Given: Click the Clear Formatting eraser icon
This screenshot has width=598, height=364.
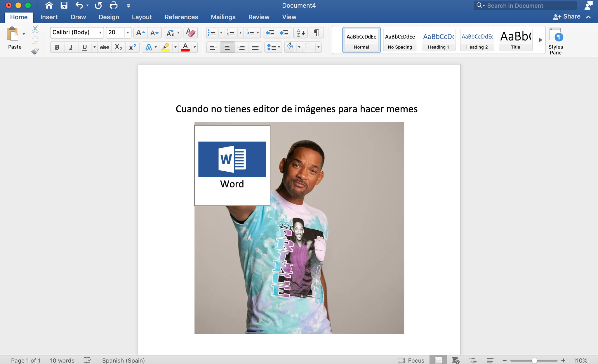Looking at the screenshot, I should (191, 32).
